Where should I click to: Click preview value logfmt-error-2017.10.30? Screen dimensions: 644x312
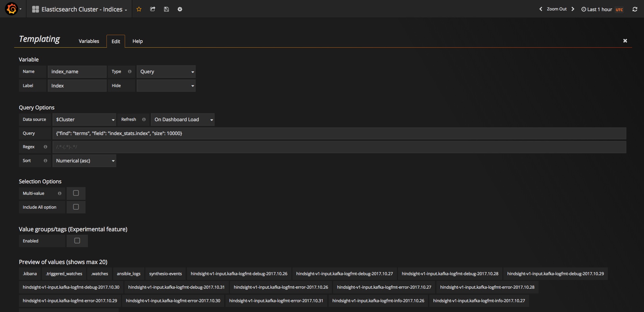[x=173, y=301]
